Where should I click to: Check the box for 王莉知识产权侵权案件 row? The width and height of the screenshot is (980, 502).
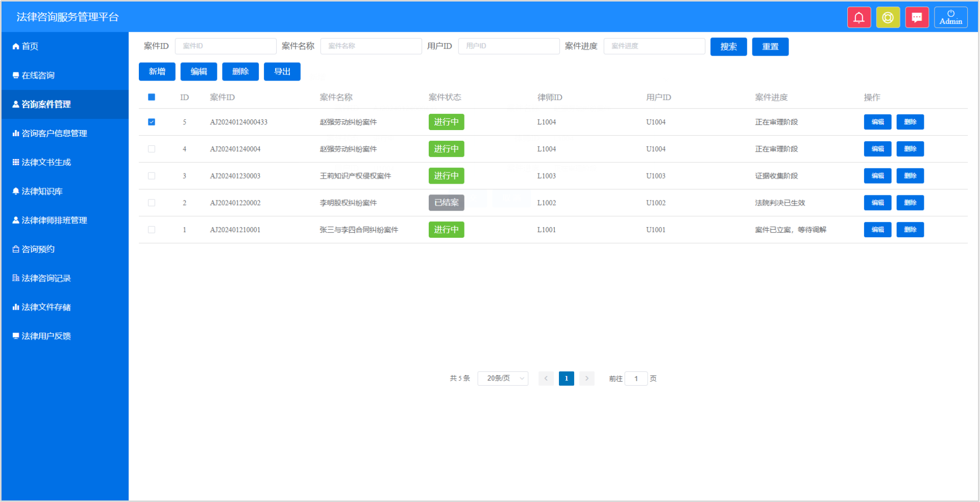click(x=152, y=176)
